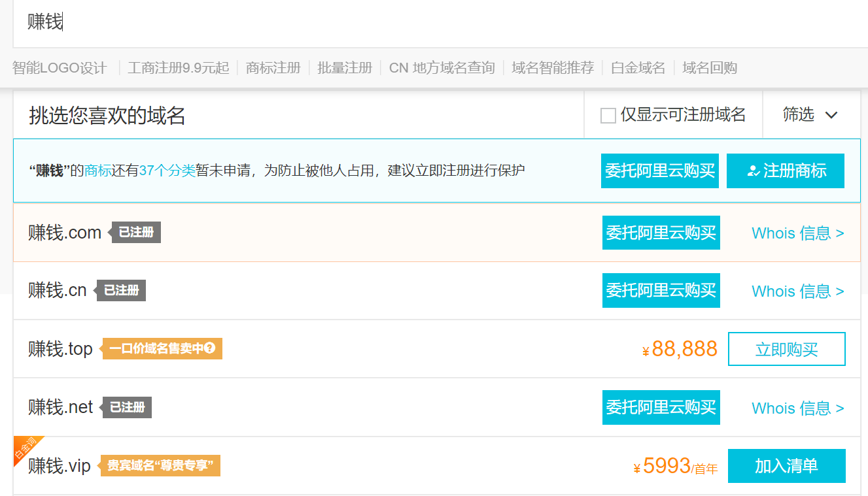Click the 赚钱.cn domain name
Screen dimensions: 868x496
pos(58,290)
